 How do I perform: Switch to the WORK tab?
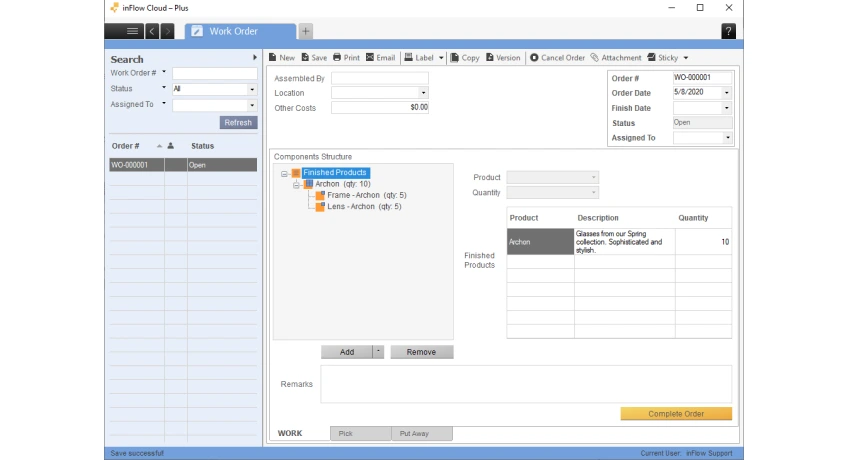[x=290, y=434]
